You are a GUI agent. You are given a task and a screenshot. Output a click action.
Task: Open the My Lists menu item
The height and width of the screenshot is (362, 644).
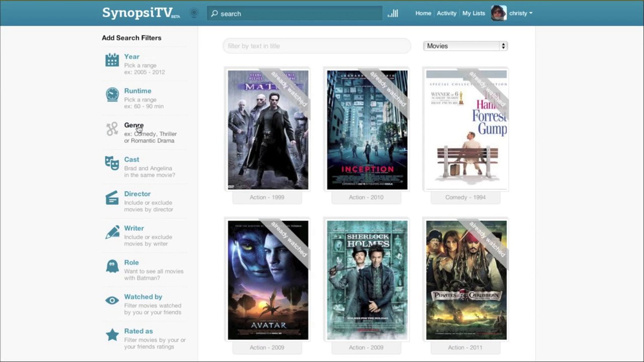click(473, 13)
